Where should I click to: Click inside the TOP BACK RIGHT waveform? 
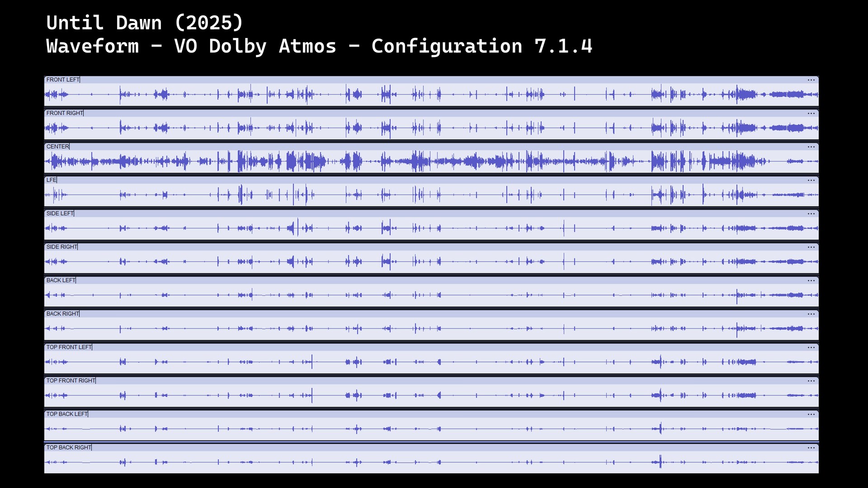(x=431, y=462)
